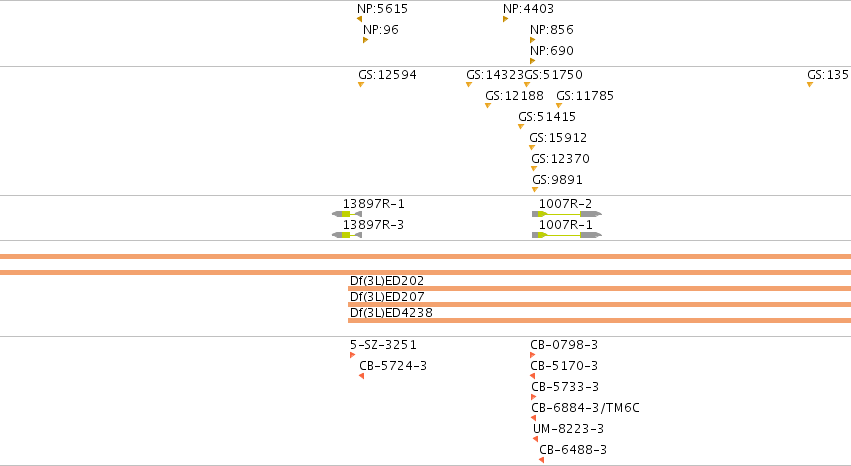This screenshot has width=851, height=466.
Task: Select the 13897R-1 transcript glyph
Action: click(347, 214)
